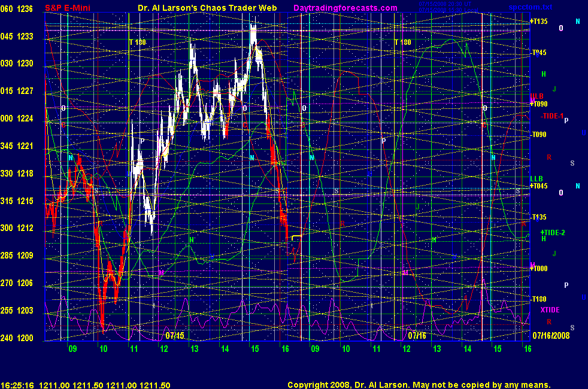Click the red "-TIDE-1" legend label
This screenshot has height=389, width=588.
click(551, 116)
